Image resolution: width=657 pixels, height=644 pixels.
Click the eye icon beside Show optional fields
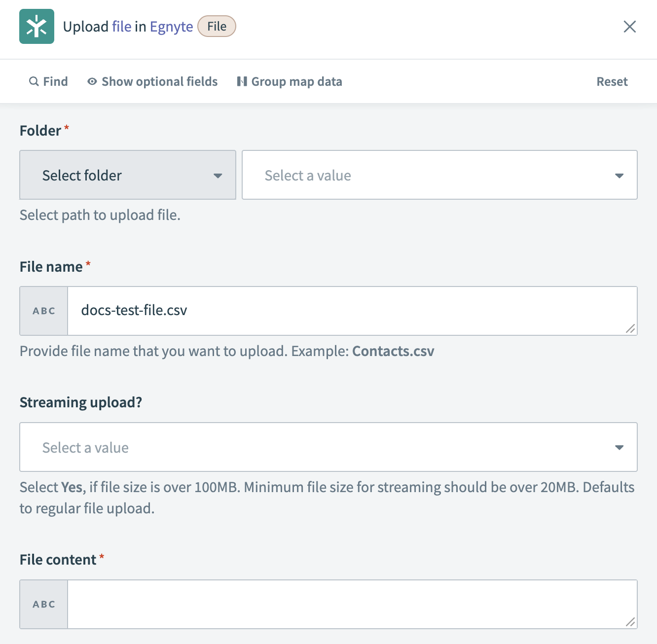92,81
